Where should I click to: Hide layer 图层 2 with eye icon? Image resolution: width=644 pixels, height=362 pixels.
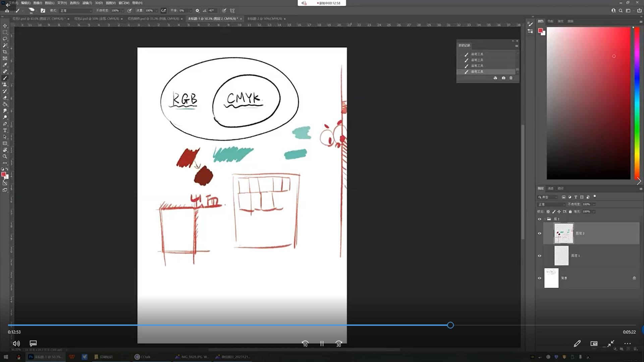coord(539,233)
